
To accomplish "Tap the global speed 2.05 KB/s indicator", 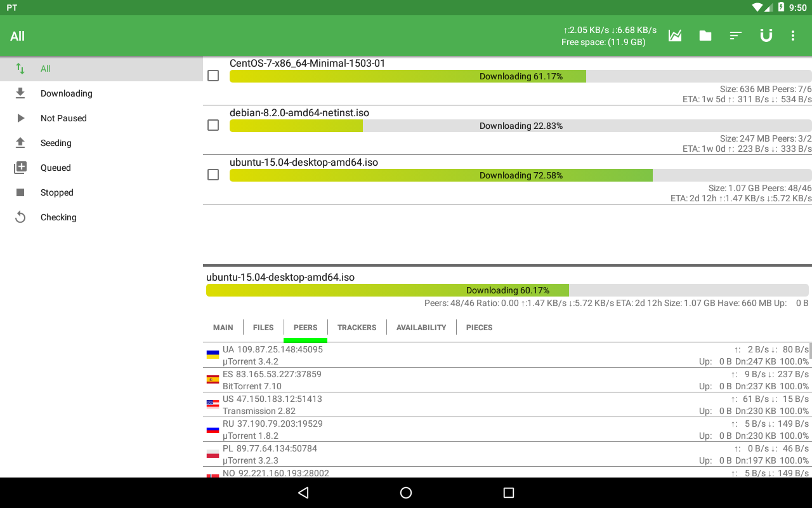I will click(610, 30).
